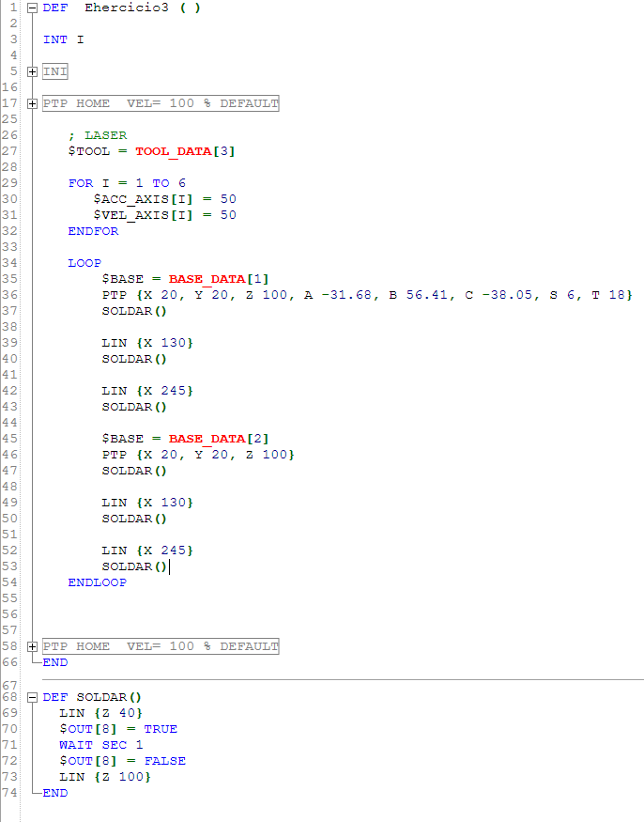
Task: Click 'DEF SOLDAR()' definition text
Action: [92, 697]
